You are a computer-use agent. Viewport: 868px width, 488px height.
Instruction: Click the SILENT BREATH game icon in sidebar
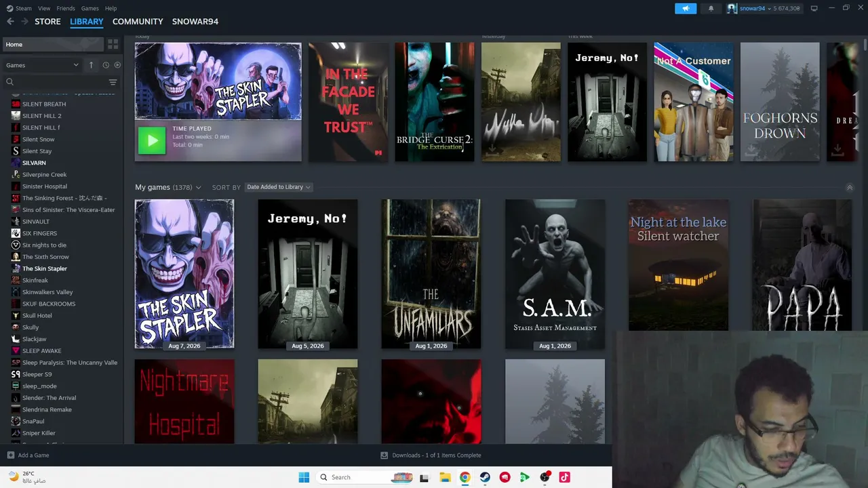(x=16, y=104)
